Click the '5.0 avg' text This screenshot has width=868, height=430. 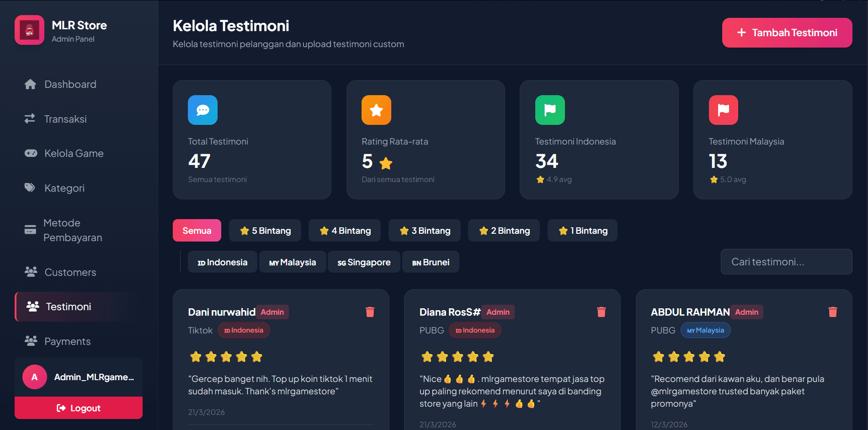[733, 179]
